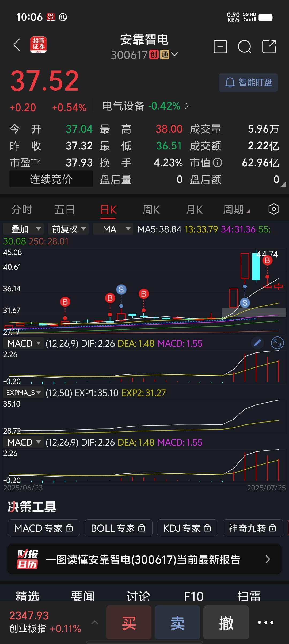Image resolution: width=289 pixels, height=644 pixels.
Task: Tap the 换手 rate 4.23%
Action: [168, 163]
